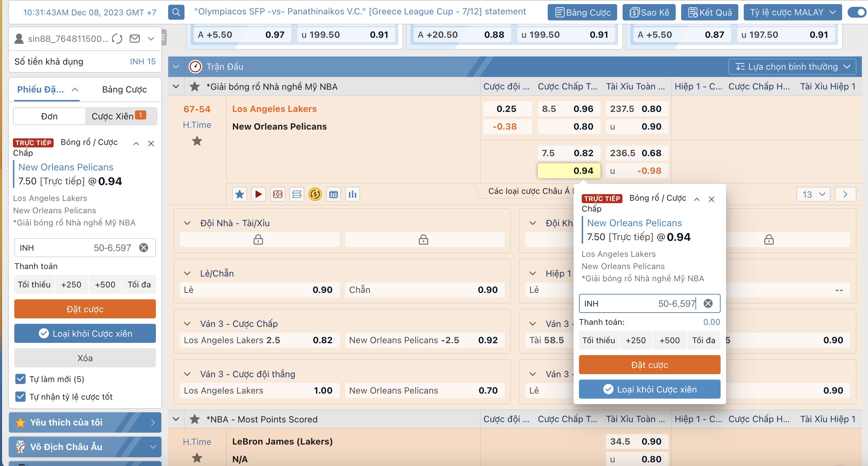
Task: Select Cược Xiên bet type
Action: pos(121,116)
